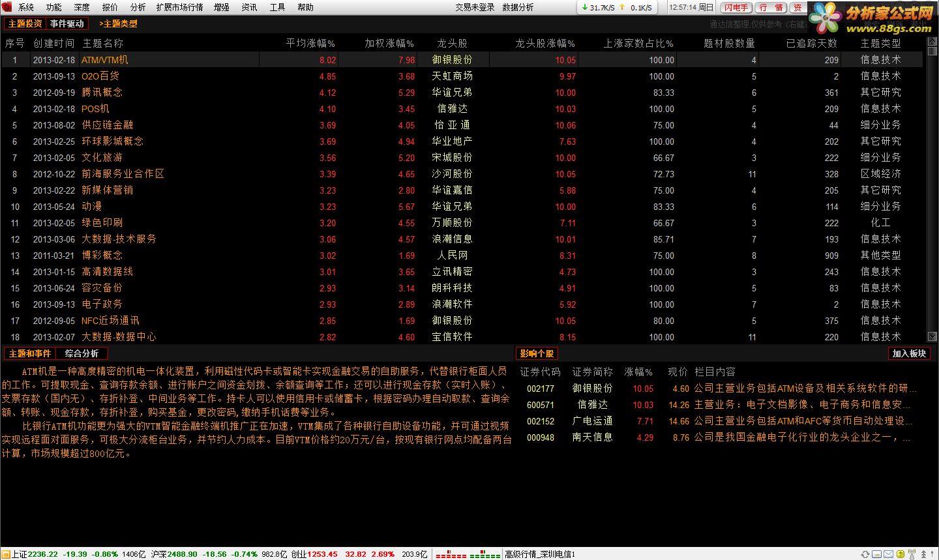Select the 绿色印刷 theme row

coord(463,223)
